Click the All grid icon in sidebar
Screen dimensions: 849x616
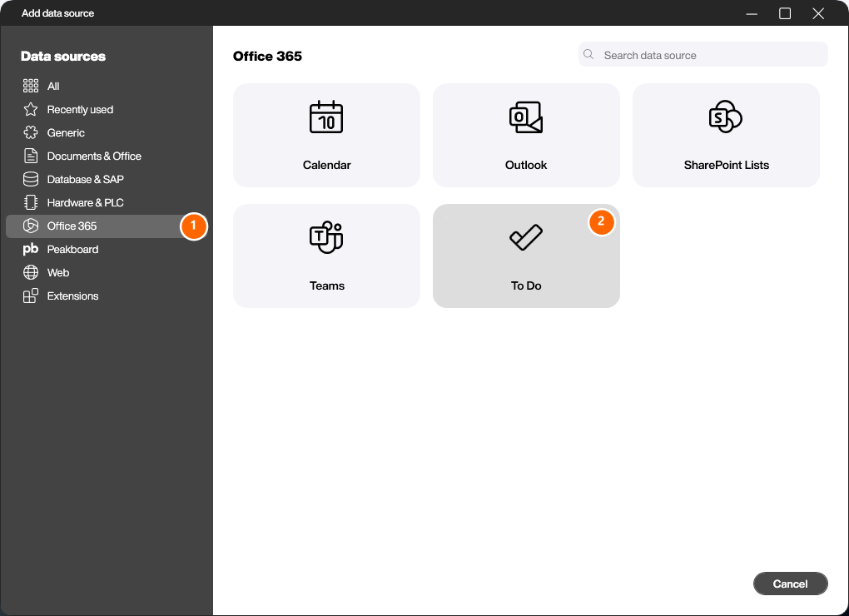(31, 86)
